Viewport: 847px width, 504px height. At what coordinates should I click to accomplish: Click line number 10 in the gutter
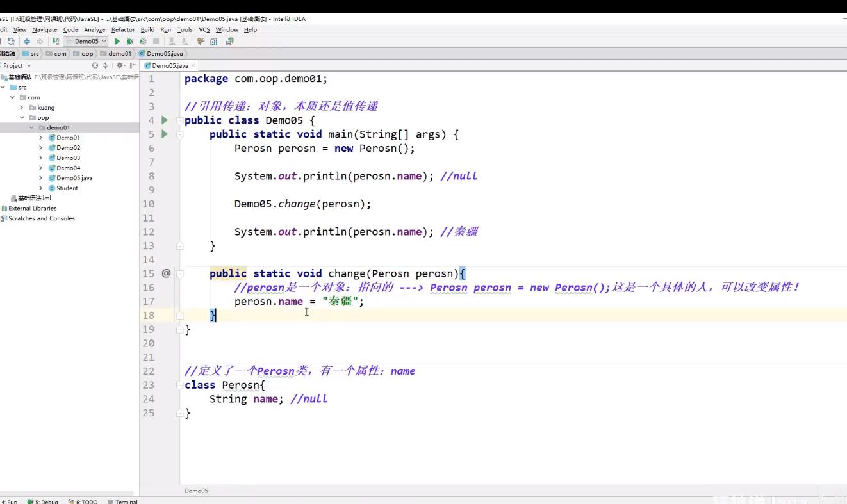point(148,204)
